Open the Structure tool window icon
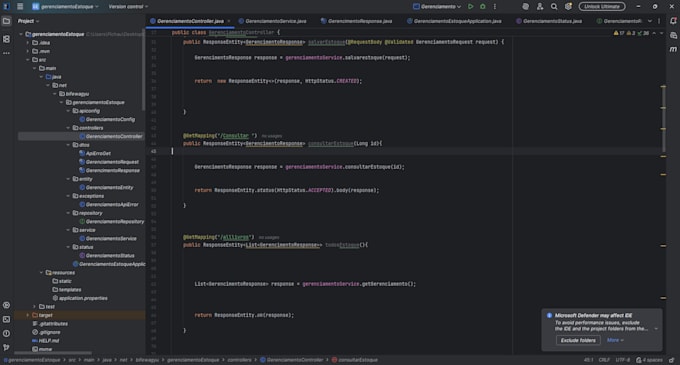 [7, 39]
